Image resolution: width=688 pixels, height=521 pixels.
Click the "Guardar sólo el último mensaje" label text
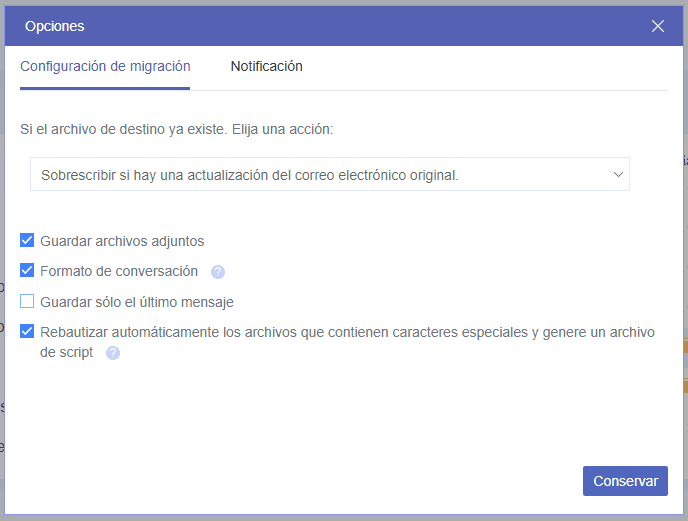[x=137, y=302]
